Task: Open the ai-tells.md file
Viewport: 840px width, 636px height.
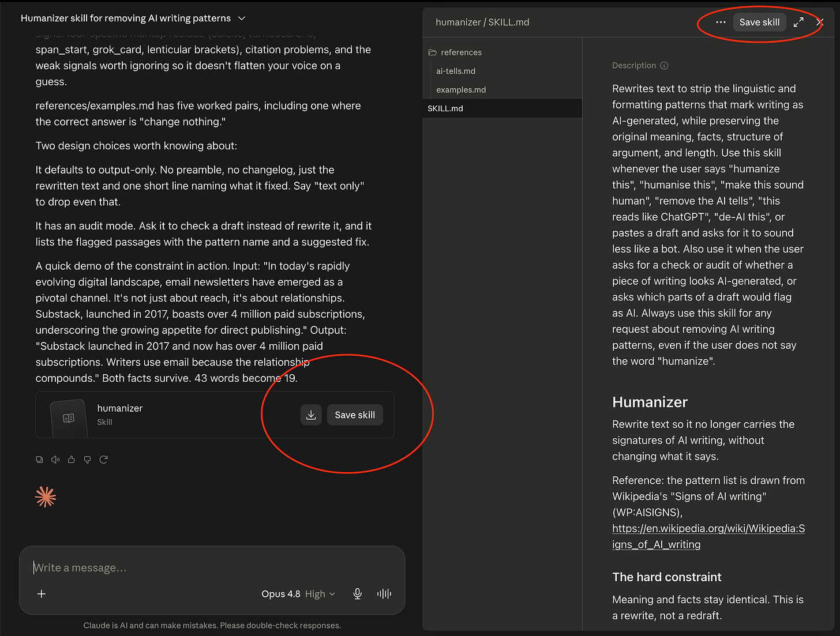Action: [x=456, y=71]
